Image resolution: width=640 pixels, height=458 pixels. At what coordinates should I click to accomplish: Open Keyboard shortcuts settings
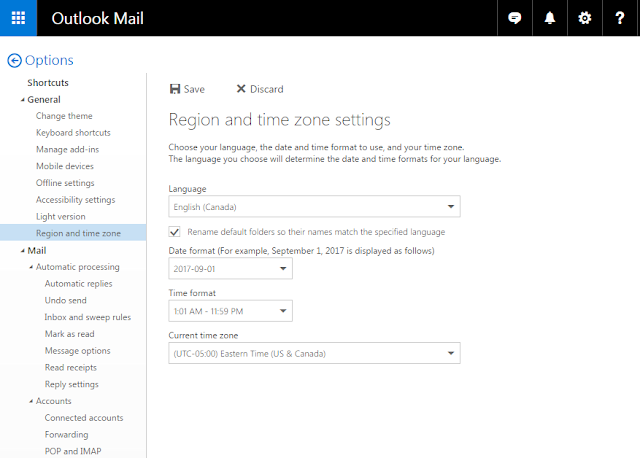pyautogui.click(x=73, y=133)
